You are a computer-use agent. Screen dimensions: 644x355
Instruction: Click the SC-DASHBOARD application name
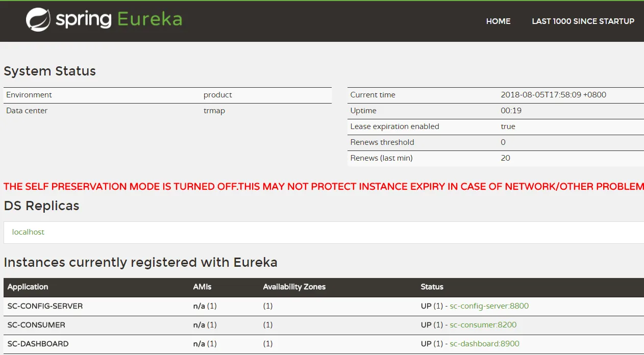click(x=38, y=344)
